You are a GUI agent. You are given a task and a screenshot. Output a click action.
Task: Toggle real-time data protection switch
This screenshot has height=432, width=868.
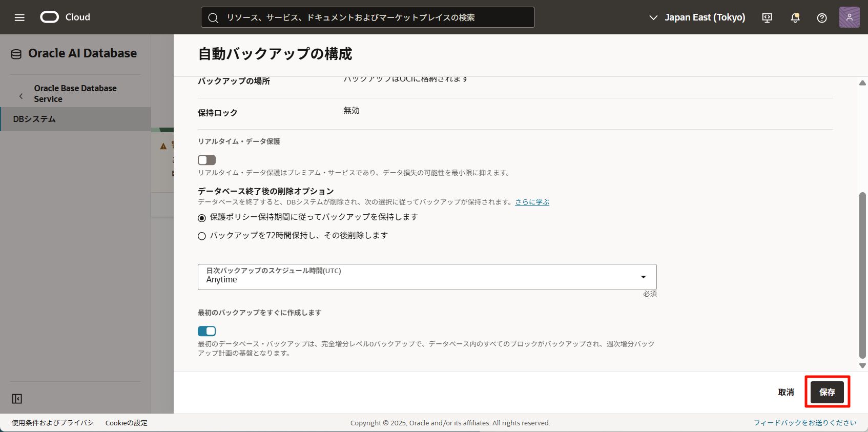click(x=207, y=160)
